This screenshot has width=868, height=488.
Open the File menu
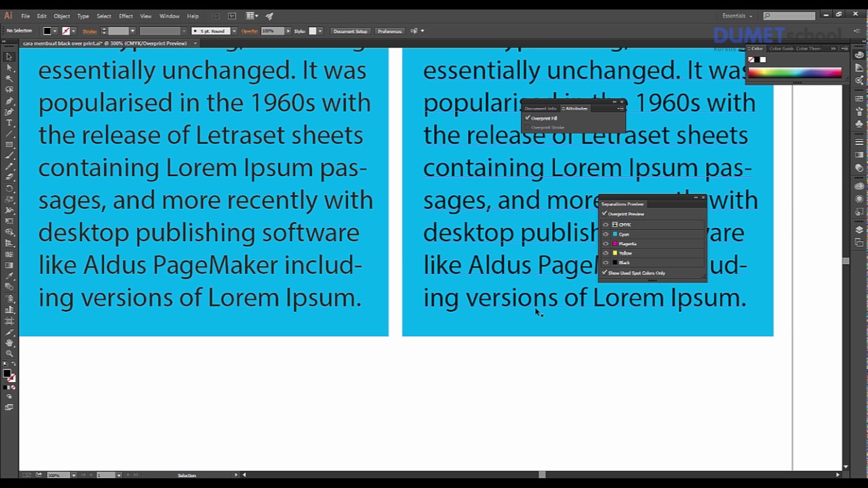point(25,16)
